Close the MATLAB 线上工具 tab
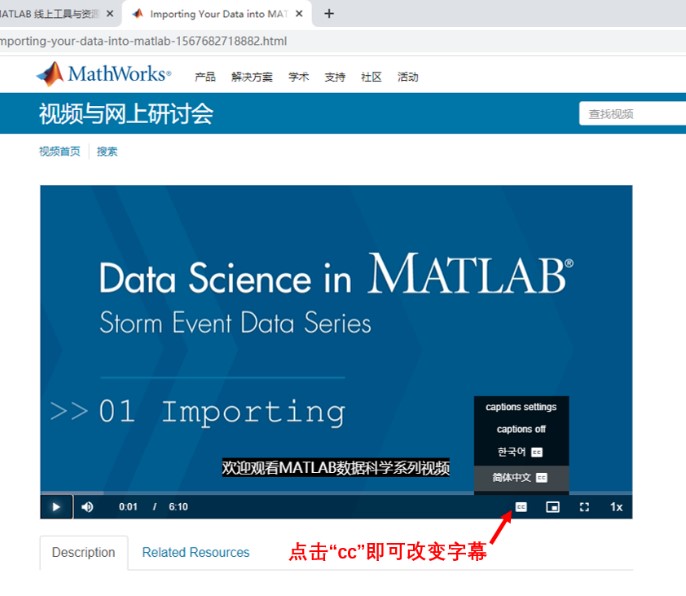686x596 pixels. click(110, 14)
